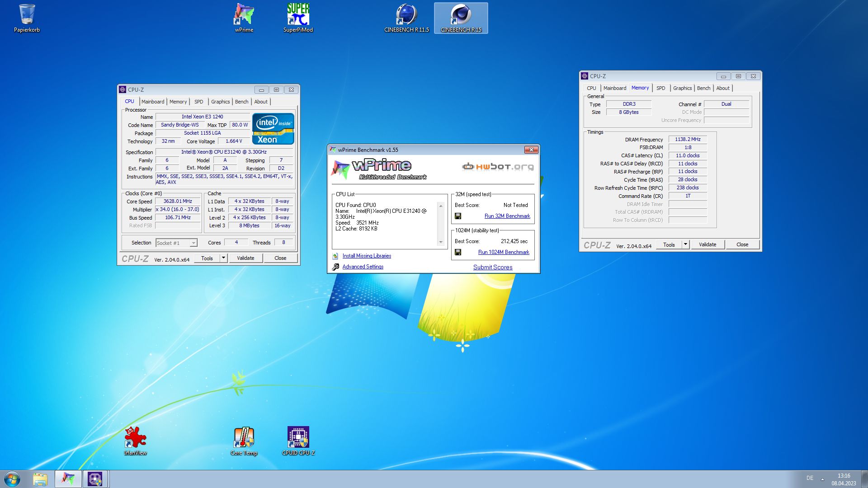Open Install Missing Libraries link

[367, 256]
